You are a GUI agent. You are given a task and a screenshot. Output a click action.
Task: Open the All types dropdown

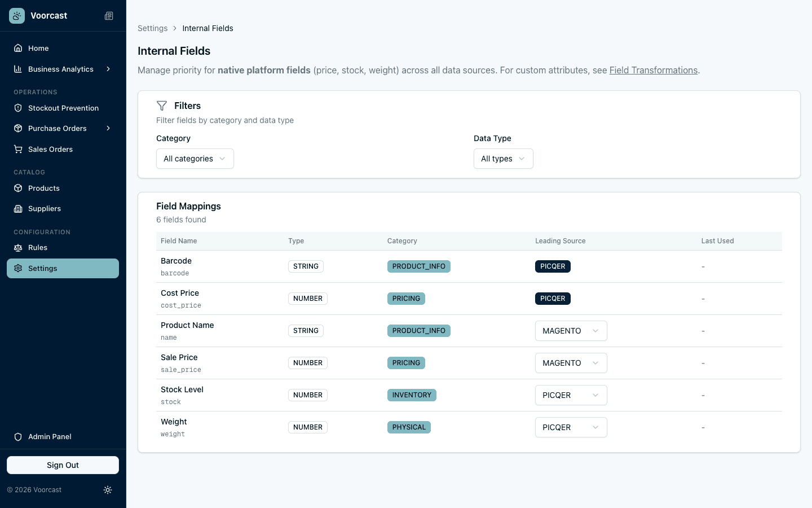(503, 159)
